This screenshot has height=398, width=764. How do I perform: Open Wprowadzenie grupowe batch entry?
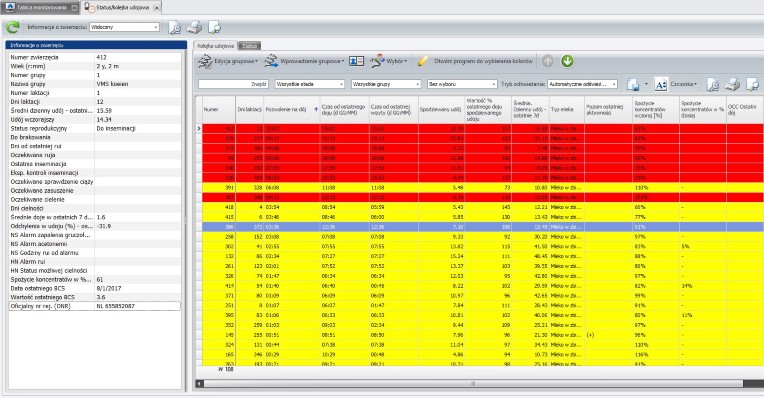[305, 61]
